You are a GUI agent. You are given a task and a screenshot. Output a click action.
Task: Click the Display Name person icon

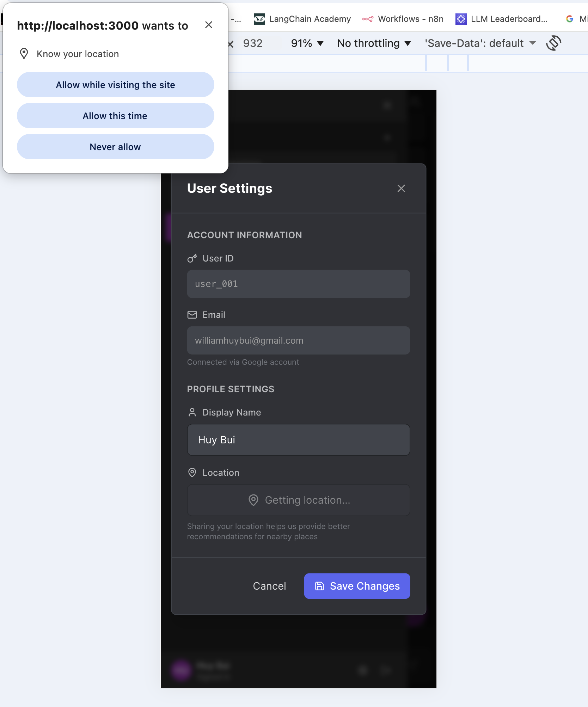click(192, 412)
